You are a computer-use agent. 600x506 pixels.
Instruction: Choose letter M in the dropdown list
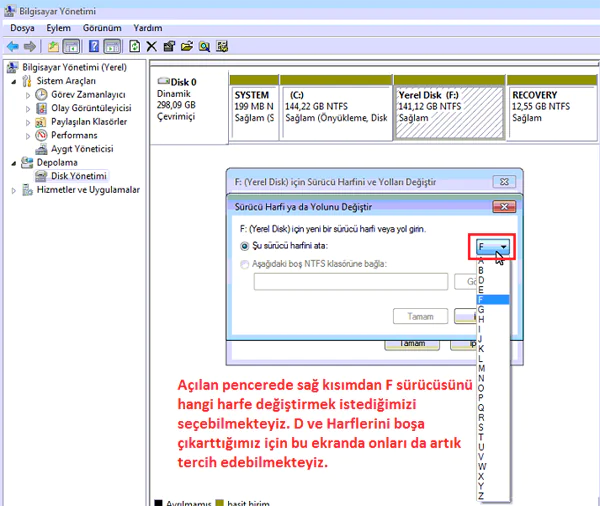pyautogui.click(x=493, y=368)
